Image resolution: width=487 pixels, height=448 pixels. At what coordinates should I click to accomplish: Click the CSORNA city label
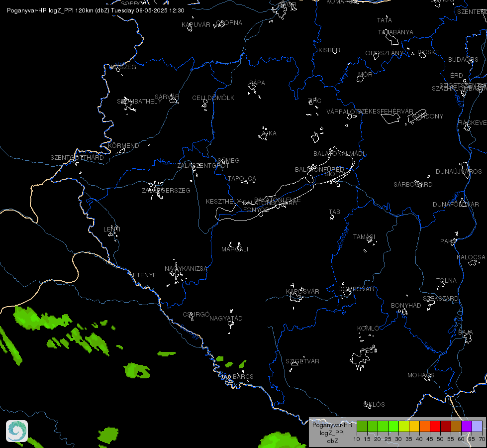pos(229,23)
